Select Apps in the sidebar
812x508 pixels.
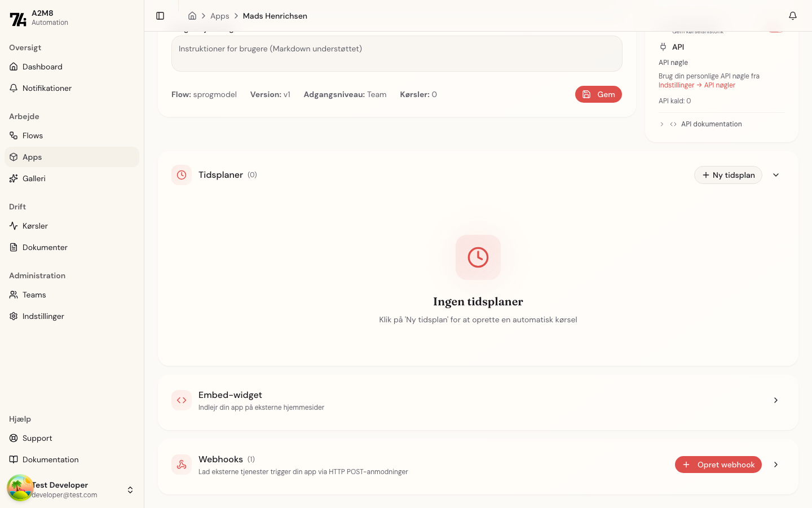coord(32,157)
